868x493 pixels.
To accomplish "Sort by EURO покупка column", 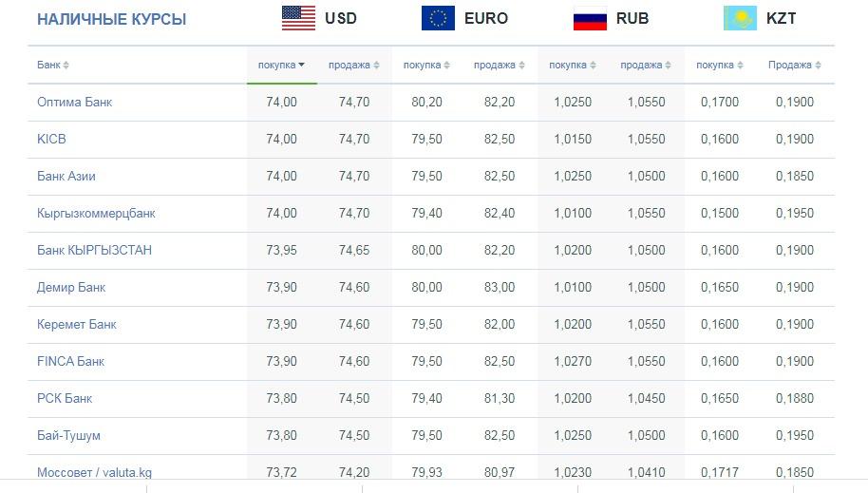I will click(x=426, y=65).
